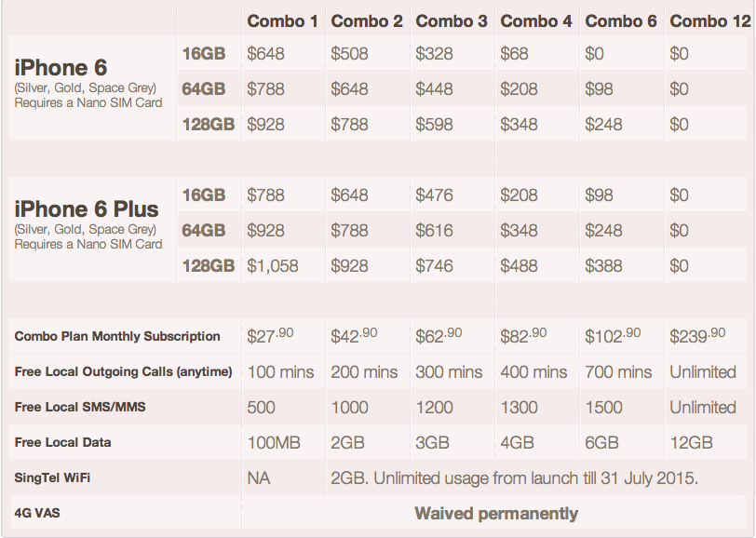Image resolution: width=756 pixels, height=538 pixels.
Task: Click the Combo 6 column header
Action: click(620, 20)
